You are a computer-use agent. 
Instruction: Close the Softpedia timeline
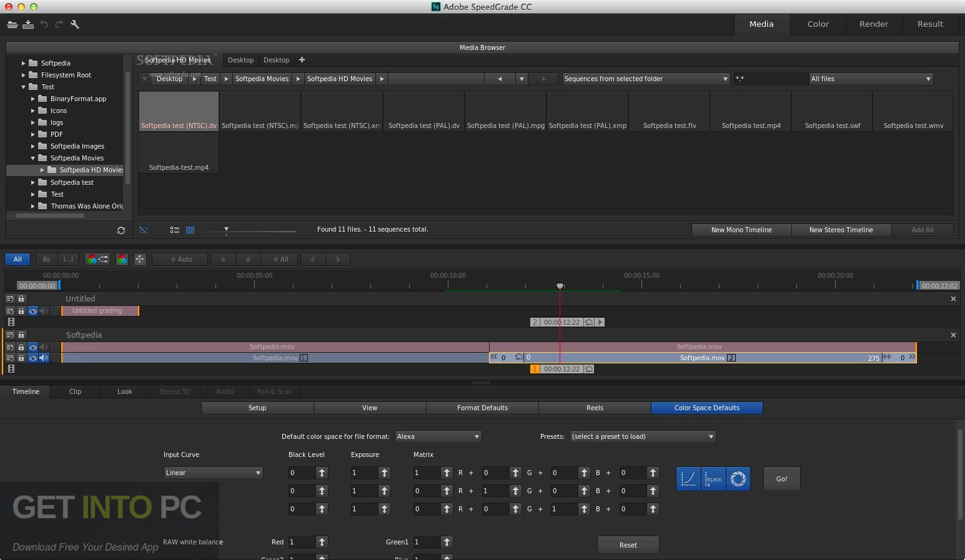click(x=953, y=335)
